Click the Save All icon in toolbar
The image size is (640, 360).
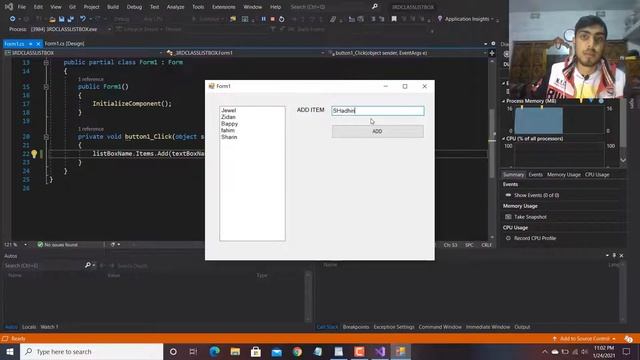[x=71, y=19]
